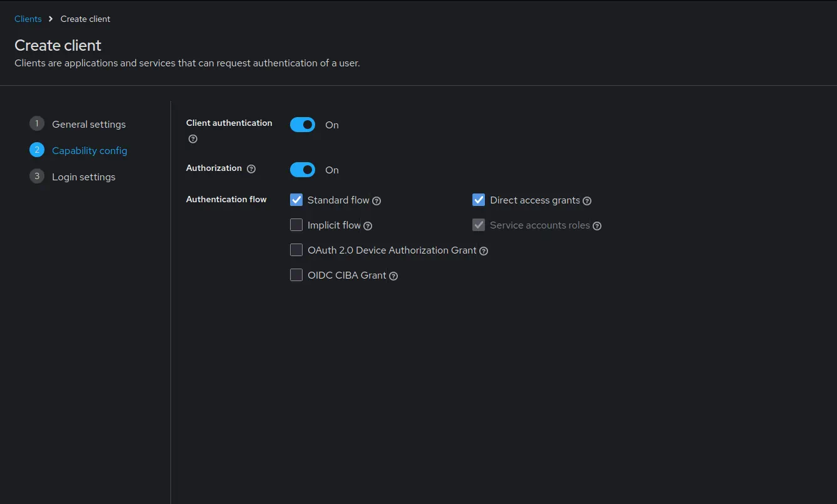This screenshot has width=837, height=504.
Task: Enable the Implicit flow checkbox
Action: click(296, 225)
